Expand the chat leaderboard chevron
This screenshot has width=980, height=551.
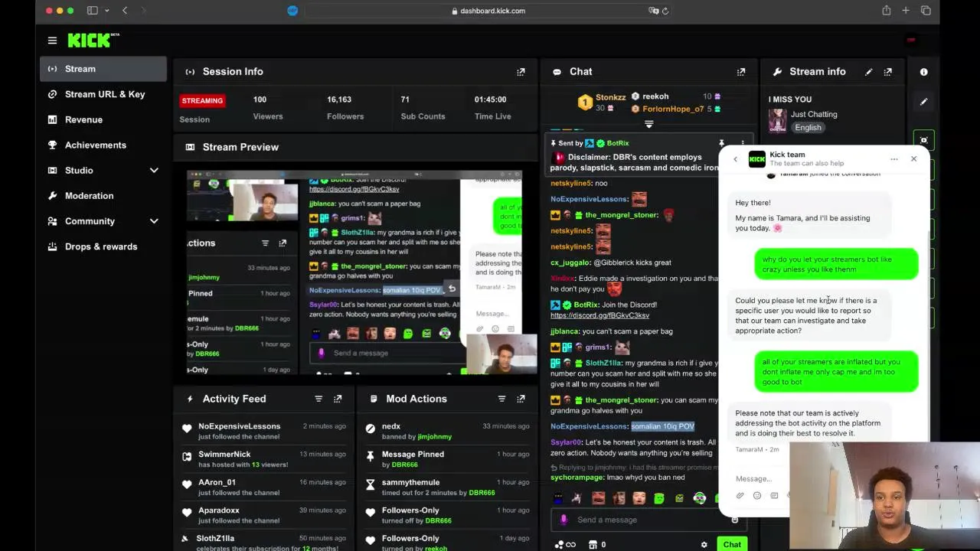tap(648, 124)
